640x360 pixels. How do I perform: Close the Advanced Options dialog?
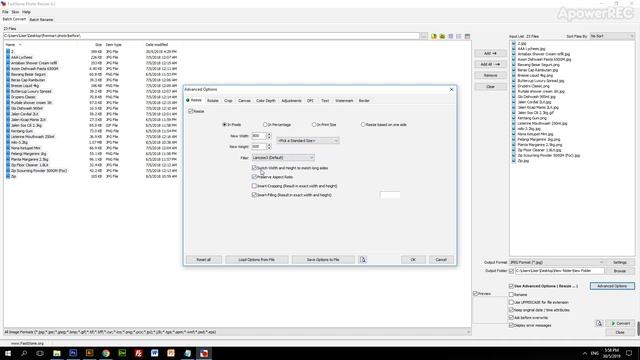tap(451, 89)
